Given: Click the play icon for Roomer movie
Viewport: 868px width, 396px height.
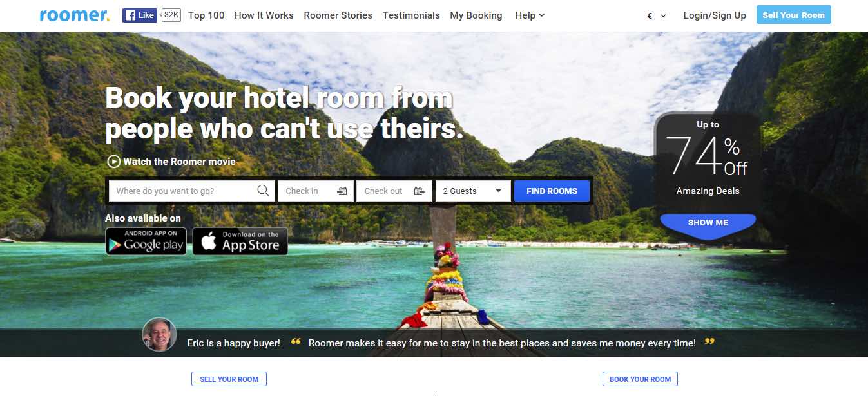Looking at the screenshot, I should pyautogui.click(x=113, y=162).
